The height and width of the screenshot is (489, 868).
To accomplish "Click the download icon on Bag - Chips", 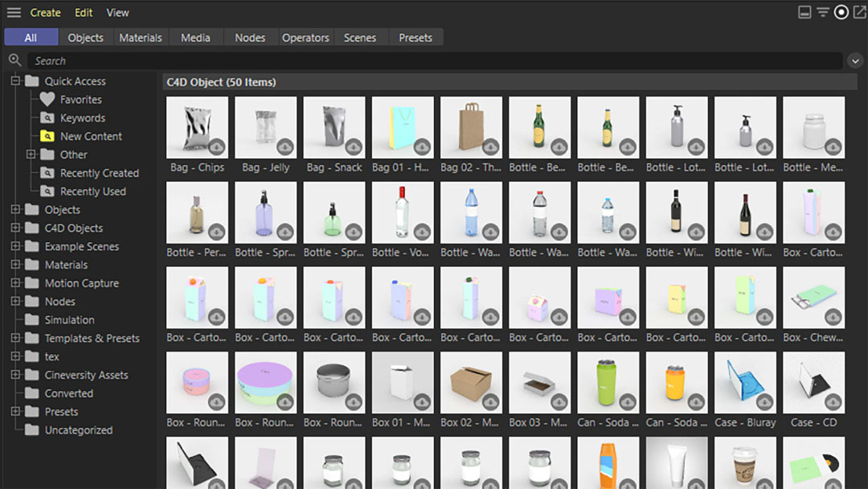I will [217, 148].
